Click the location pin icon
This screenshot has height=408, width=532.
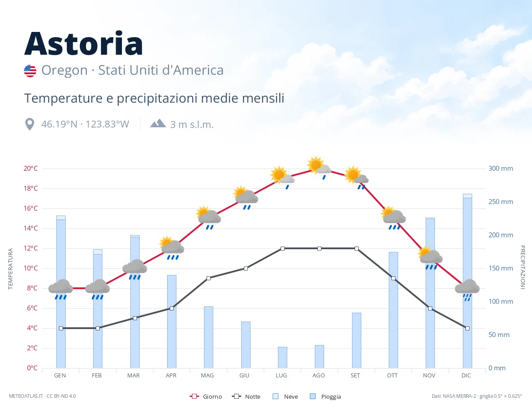[x=30, y=124]
